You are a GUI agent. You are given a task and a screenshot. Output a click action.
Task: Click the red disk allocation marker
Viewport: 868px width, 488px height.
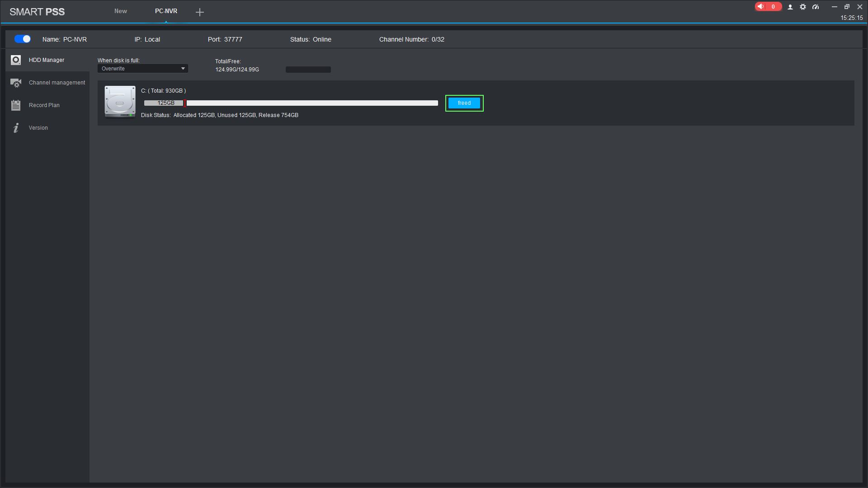coord(185,103)
